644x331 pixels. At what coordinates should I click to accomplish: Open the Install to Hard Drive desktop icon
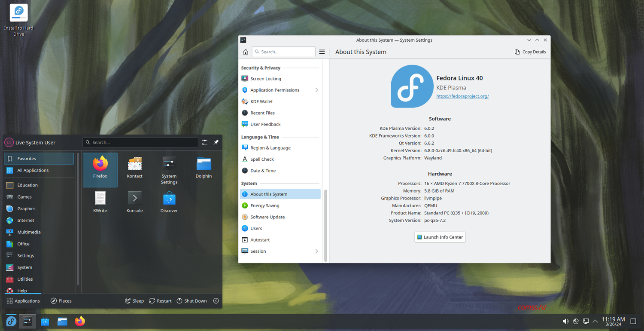[x=18, y=20]
